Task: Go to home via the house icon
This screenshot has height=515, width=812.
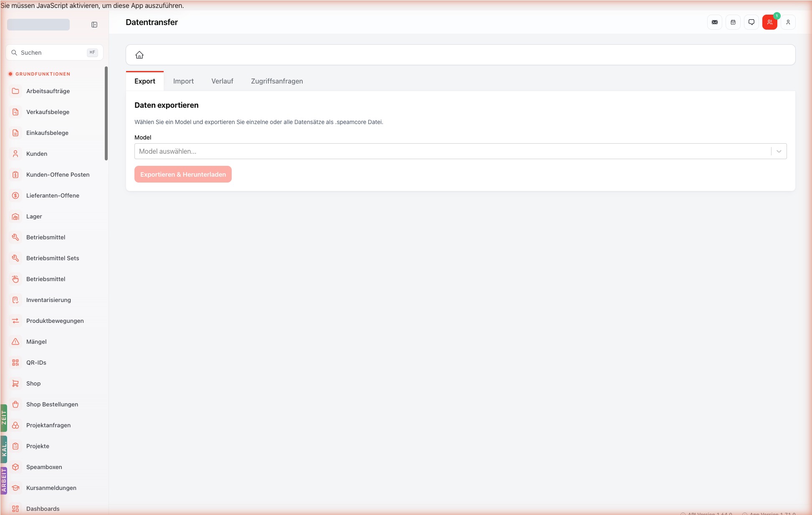Action: tap(139, 55)
